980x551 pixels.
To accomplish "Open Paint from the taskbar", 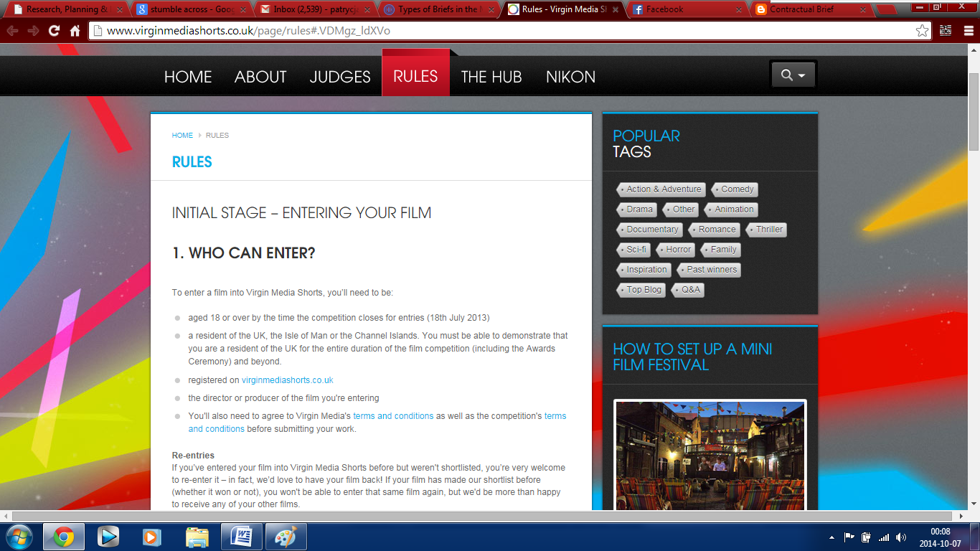I will point(286,537).
